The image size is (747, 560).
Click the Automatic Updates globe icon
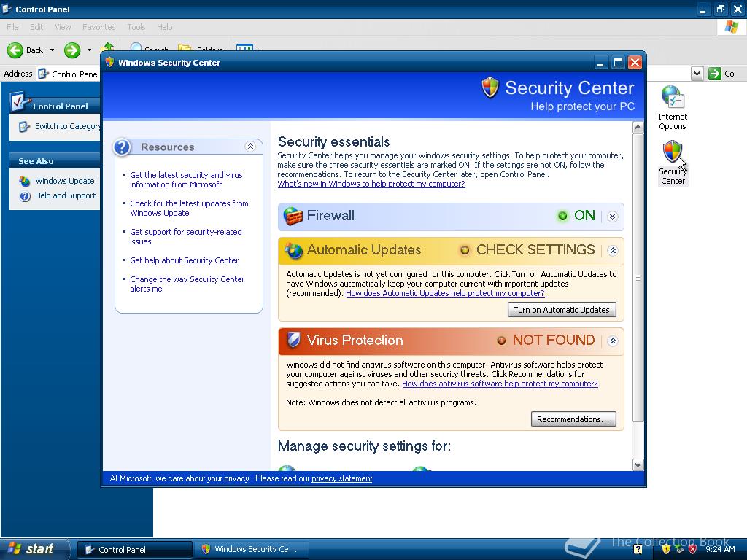pos(293,250)
